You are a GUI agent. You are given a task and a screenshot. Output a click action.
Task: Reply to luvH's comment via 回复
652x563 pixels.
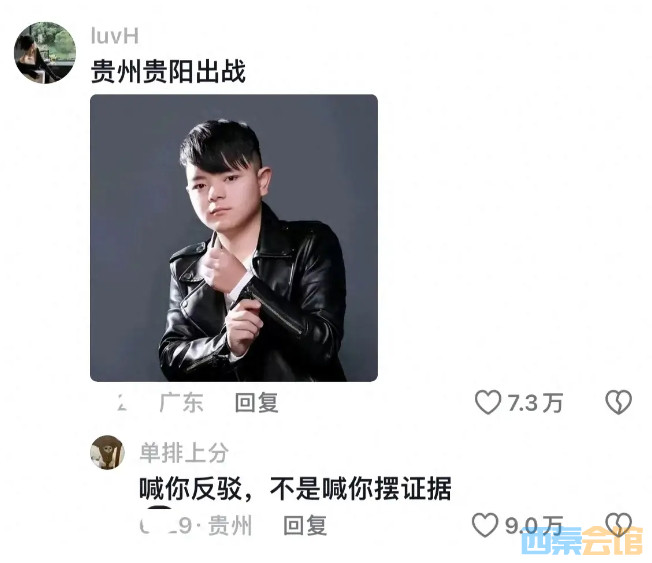coord(257,402)
